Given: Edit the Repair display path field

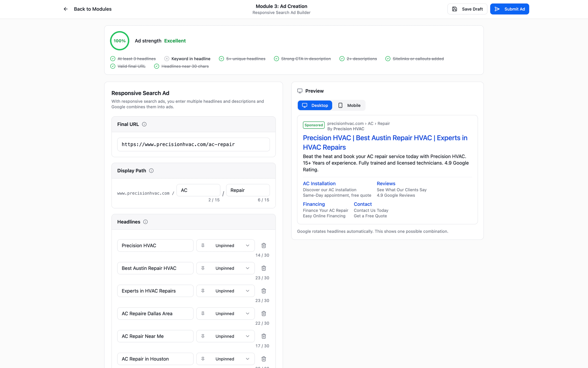Looking at the screenshot, I should (x=248, y=190).
